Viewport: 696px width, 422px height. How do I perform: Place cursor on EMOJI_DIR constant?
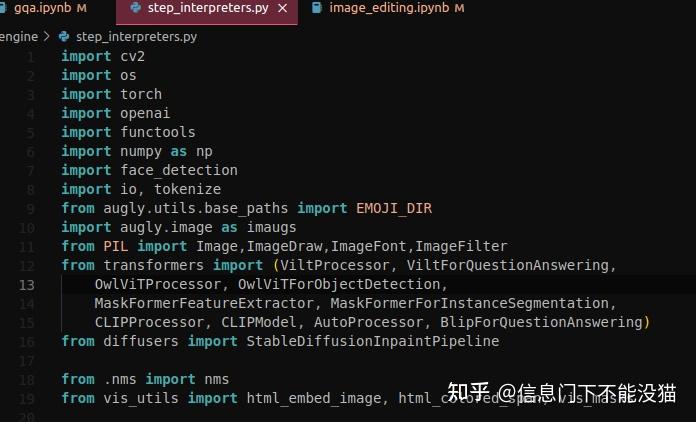click(x=394, y=208)
